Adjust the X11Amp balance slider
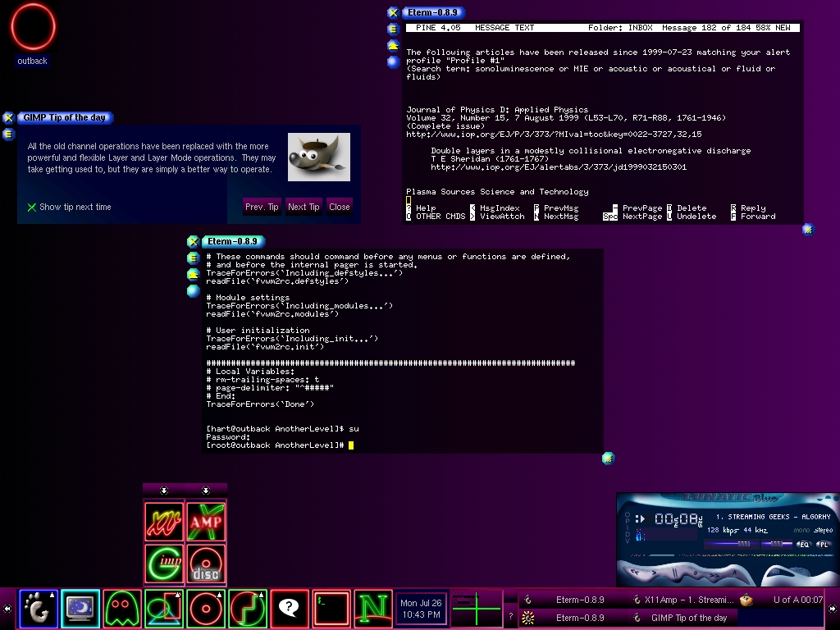 point(776,544)
